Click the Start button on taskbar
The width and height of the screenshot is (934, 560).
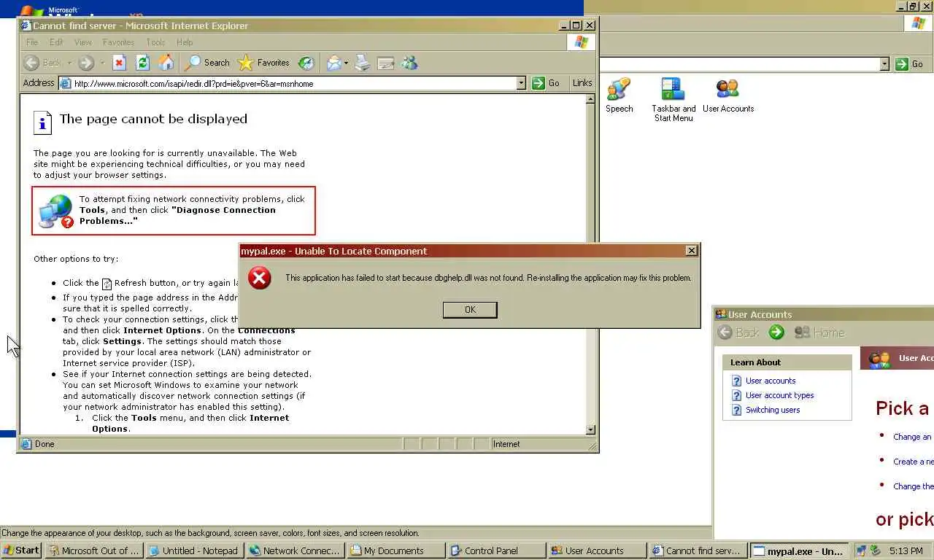(21, 551)
